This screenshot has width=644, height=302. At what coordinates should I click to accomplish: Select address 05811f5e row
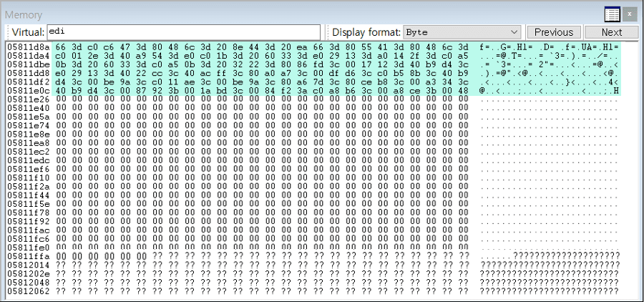[313, 204]
